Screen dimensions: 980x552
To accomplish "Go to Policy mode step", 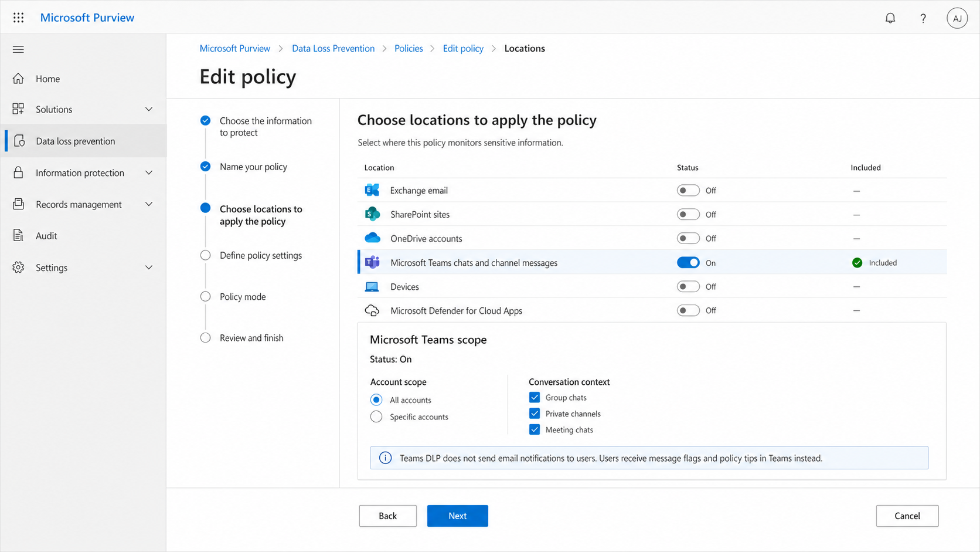I will [243, 297].
